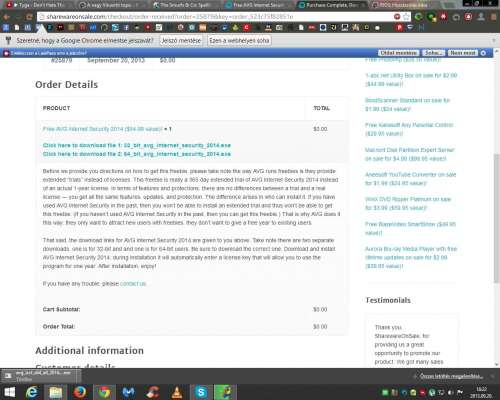Image resolution: width=500 pixels, height=400 pixels.
Task: Open sidebar link for Utility Box sale
Action: tap(411, 80)
